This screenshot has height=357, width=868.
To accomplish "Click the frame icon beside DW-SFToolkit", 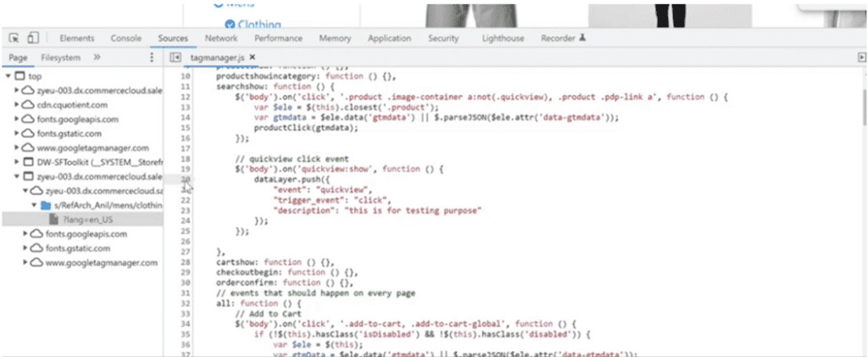I will point(27,162).
